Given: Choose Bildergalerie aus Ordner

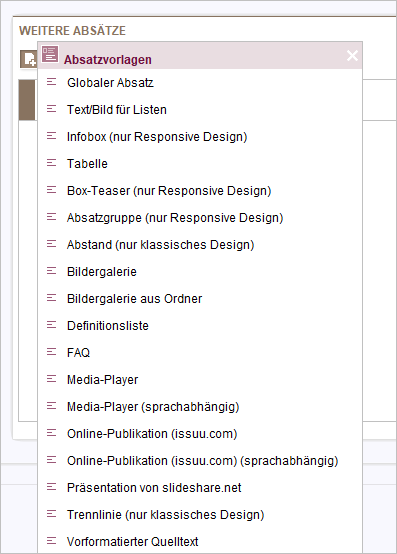Looking at the screenshot, I should [x=135, y=299].
